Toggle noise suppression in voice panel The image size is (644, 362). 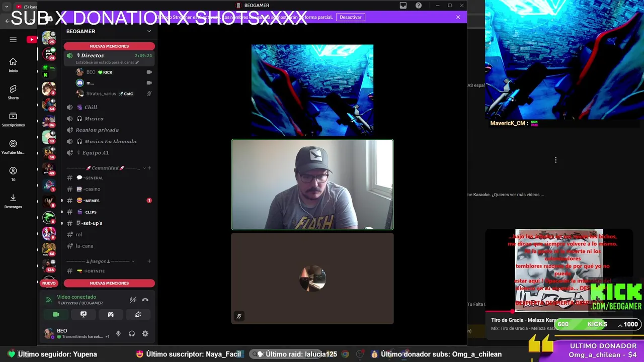(133, 300)
